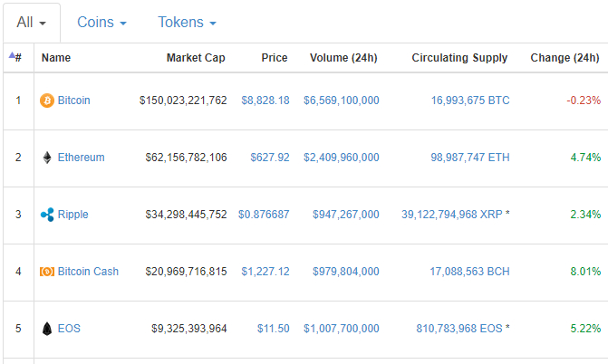The height and width of the screenshot is (364, 608).
Task: Open the All dropdown filter
Action: (30, 21)
